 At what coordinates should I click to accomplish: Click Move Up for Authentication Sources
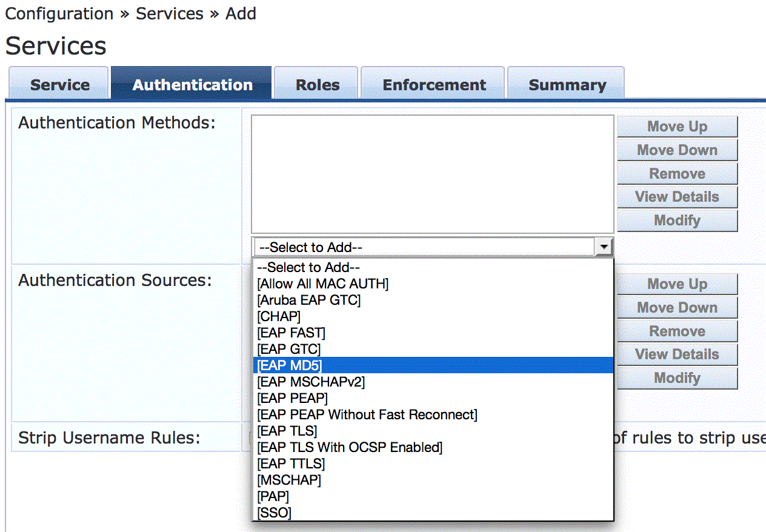(x=677, y=284)
